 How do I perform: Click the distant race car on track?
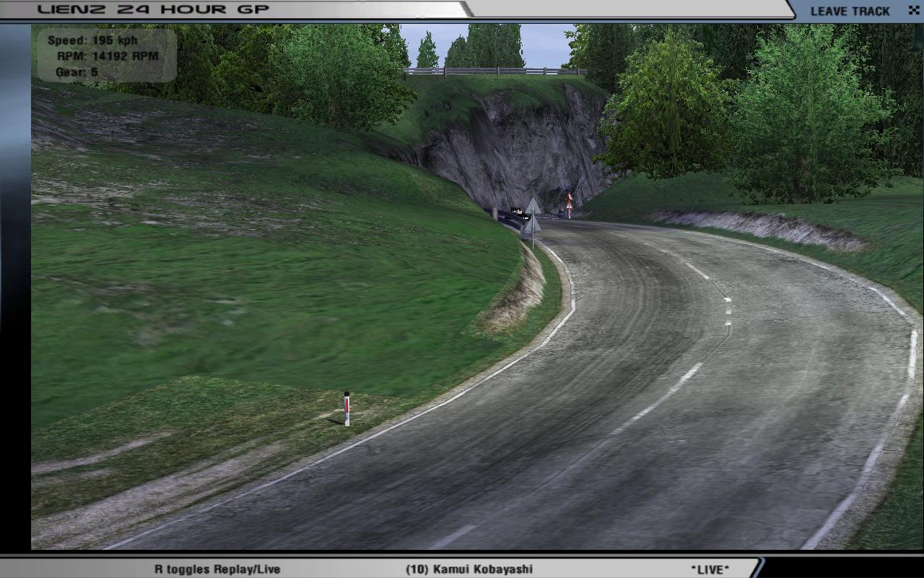(x=518, y=212)
